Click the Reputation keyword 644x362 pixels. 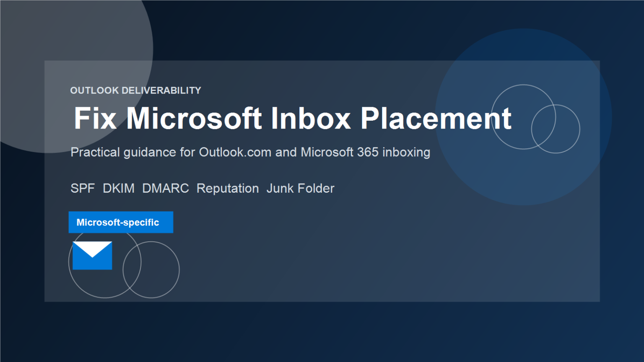click(228, 189)
